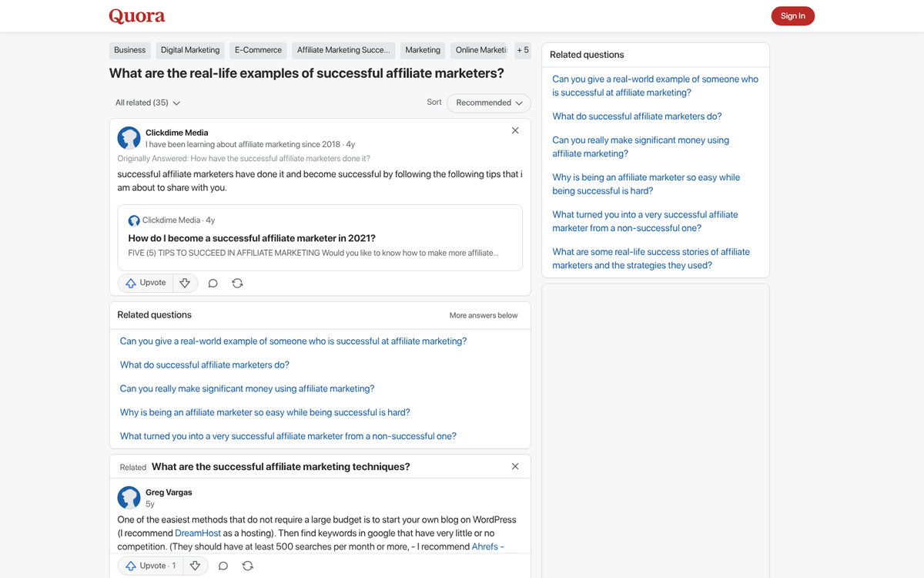Downvote Clickdime Media's answer
The image size is (924, 578).
click(x=185, y=283)
